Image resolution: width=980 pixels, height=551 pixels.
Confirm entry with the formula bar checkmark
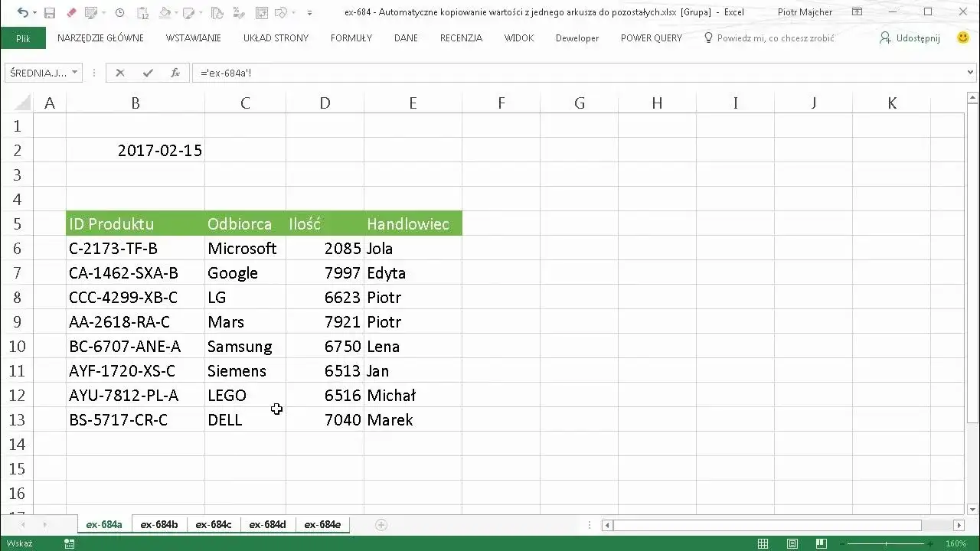148,73
